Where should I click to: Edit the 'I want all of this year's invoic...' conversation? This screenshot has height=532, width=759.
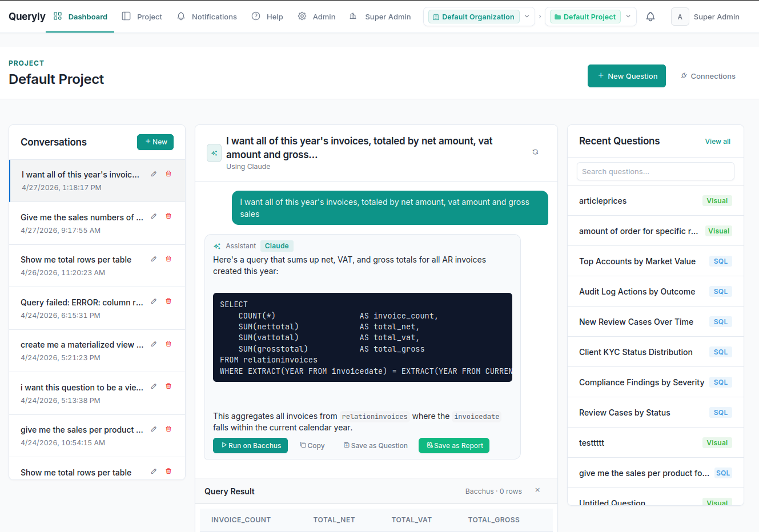[x=154, y=174]
